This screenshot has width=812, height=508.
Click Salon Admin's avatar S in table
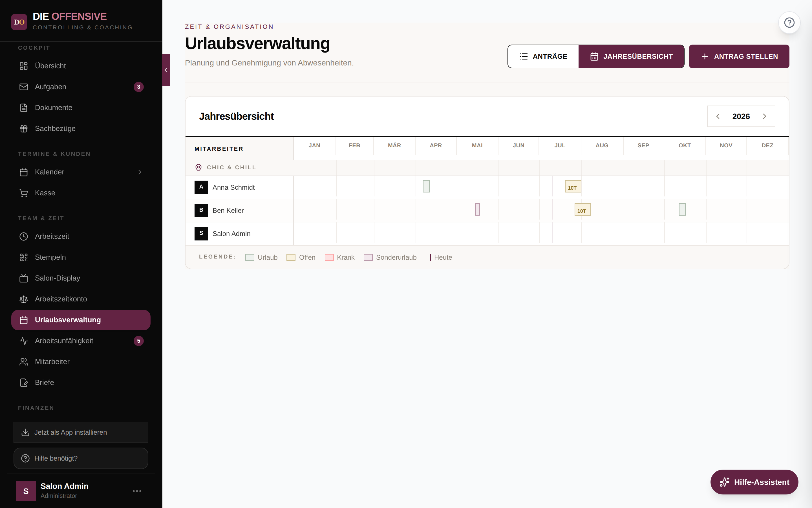click(201, 233)
